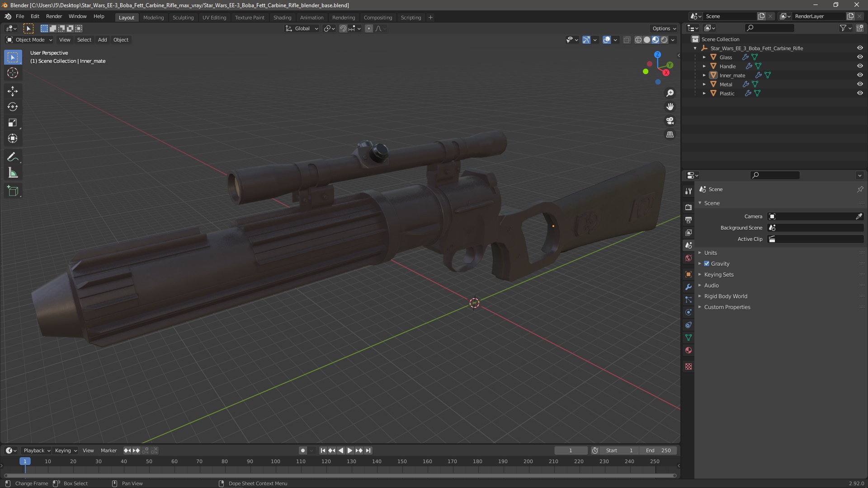Toggle X-ray mode in viewport header

pos(627,40)
